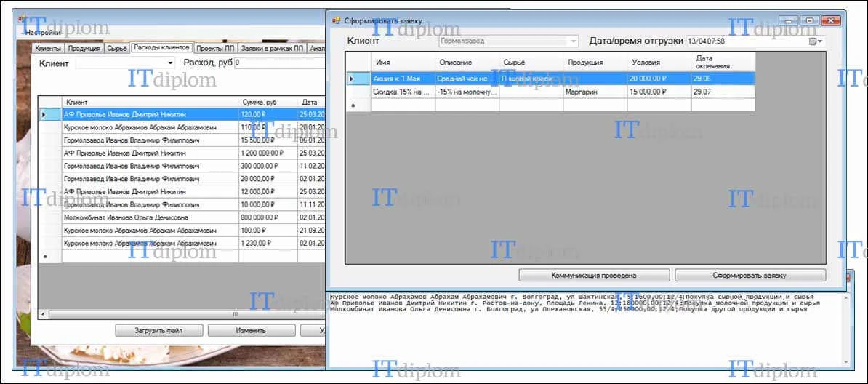
Task: Open the calendar dropdown of shipment date
Action: (816, 41)
